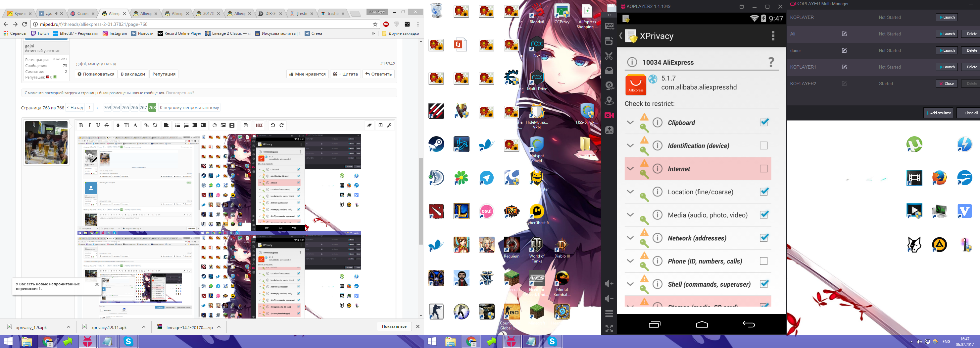
Task: Click the insert image icon in forum editor
Action: coord(223,125)
